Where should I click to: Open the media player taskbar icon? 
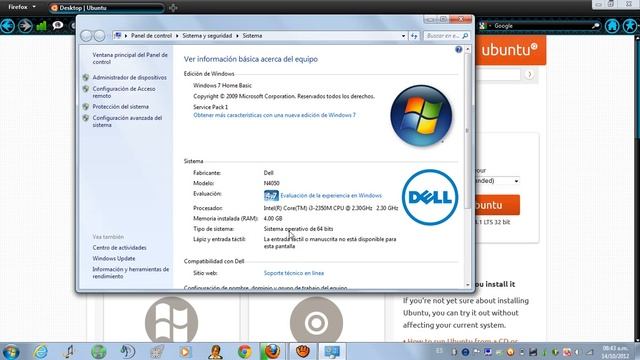[185, 351]
